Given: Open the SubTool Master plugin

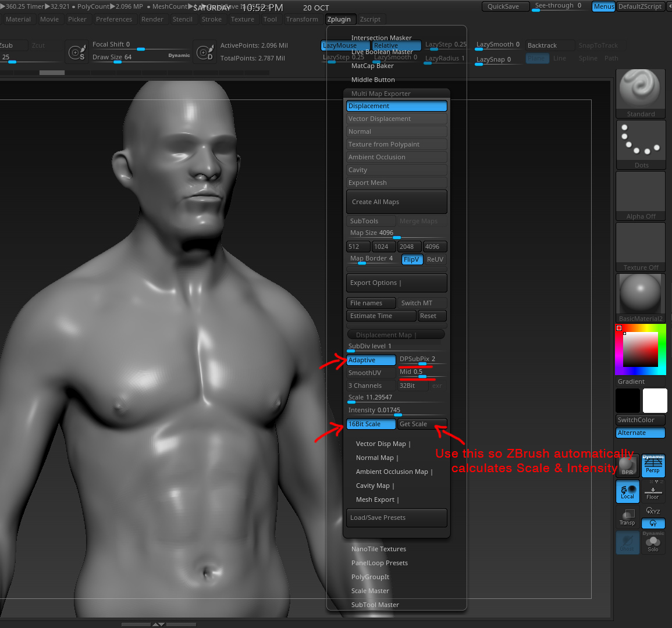Looking at the screenshot, I should click(x=375, y=605).
